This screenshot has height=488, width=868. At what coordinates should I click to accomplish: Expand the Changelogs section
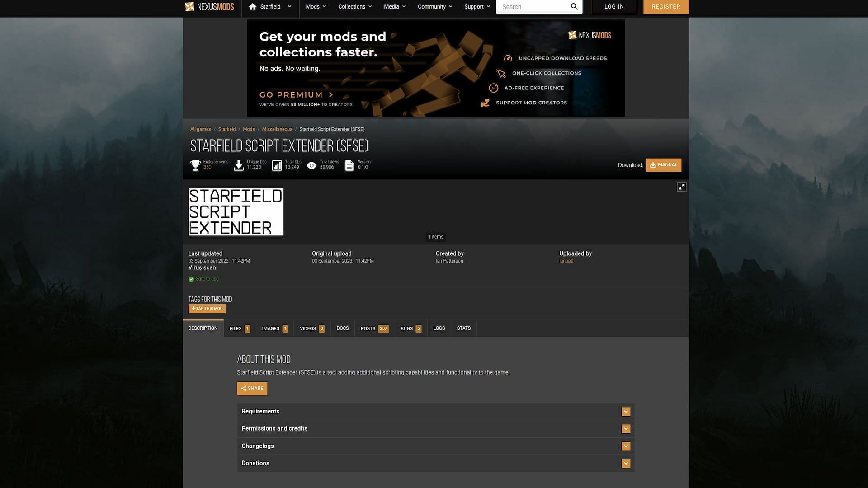[x=435, y=446]
